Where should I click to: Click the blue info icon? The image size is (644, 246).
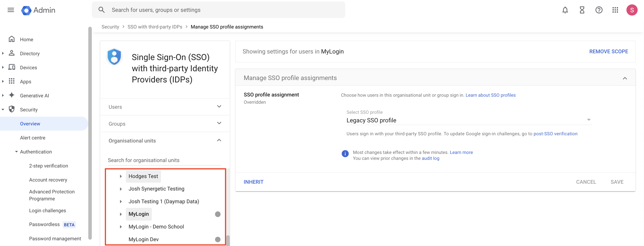345,154
